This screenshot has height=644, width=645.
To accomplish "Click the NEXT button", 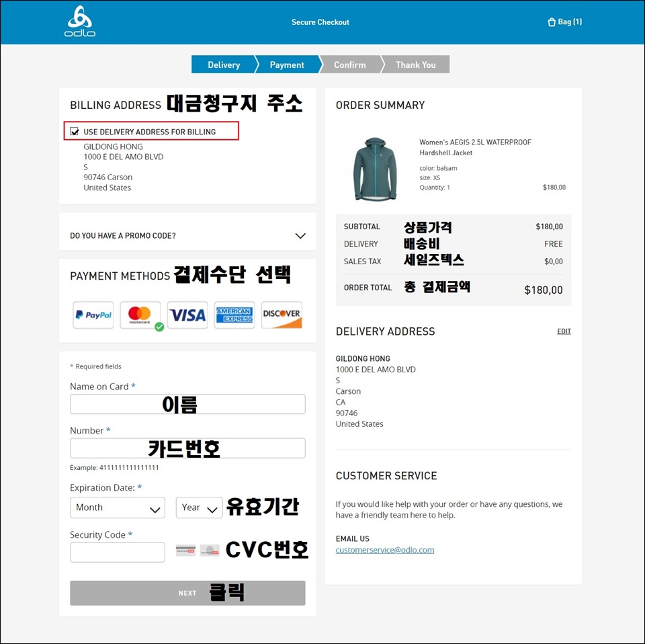I will click(187, 593).
